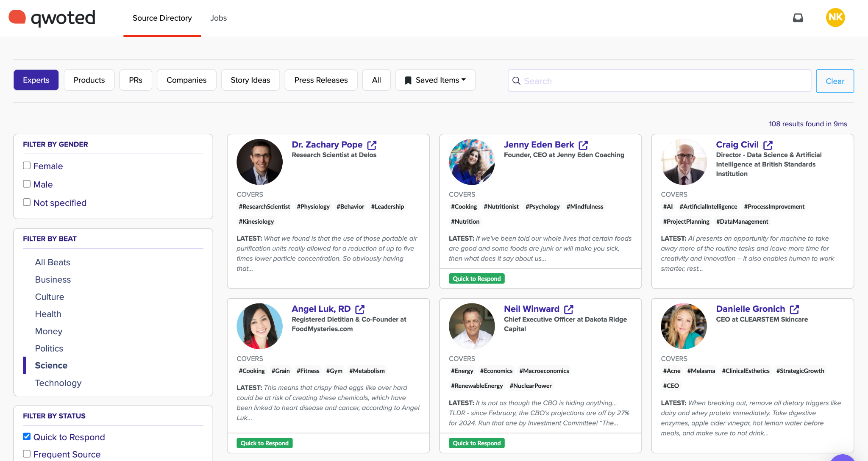Click the #Kinesiology tag
Viewport: 868px width, 461px height.
click(x=256, y=222)
